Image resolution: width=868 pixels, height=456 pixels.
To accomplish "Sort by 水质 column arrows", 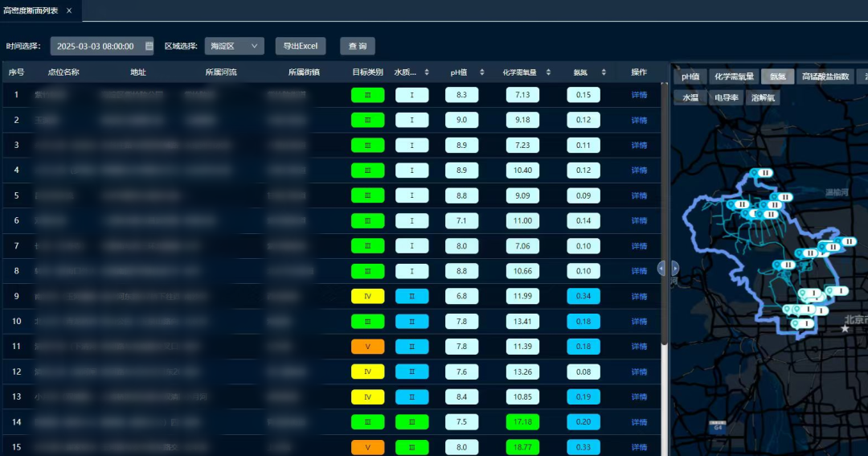I will coord(427,72).
